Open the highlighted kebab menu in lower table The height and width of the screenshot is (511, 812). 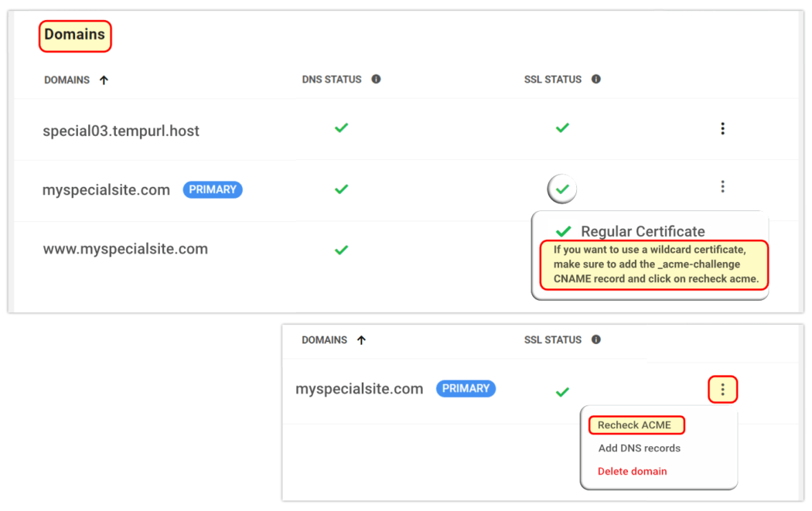click(x=722, y=389)
